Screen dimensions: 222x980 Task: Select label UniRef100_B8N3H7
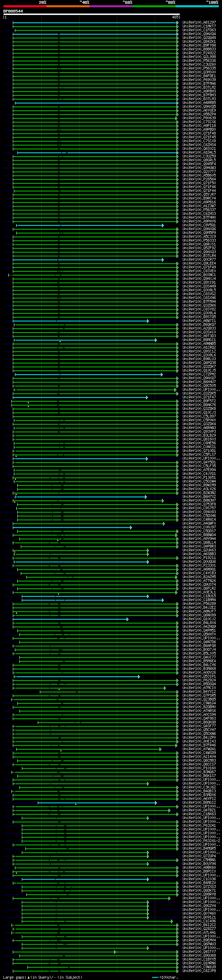[199, 501]
